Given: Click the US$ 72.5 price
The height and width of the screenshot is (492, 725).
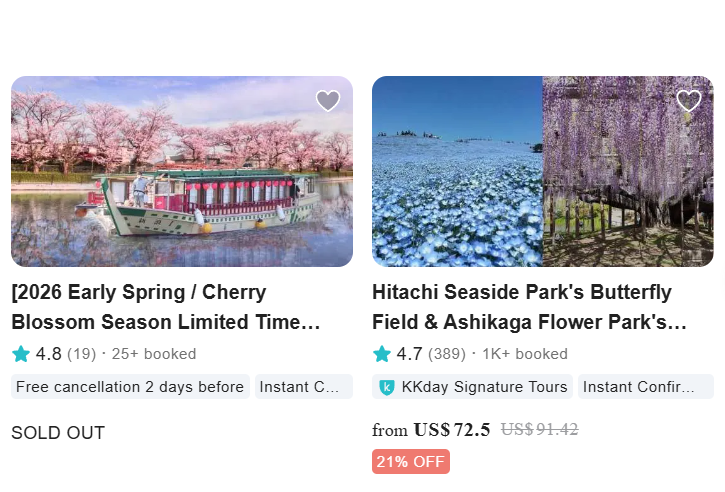Looking at the screenshot, I should 451,430.
